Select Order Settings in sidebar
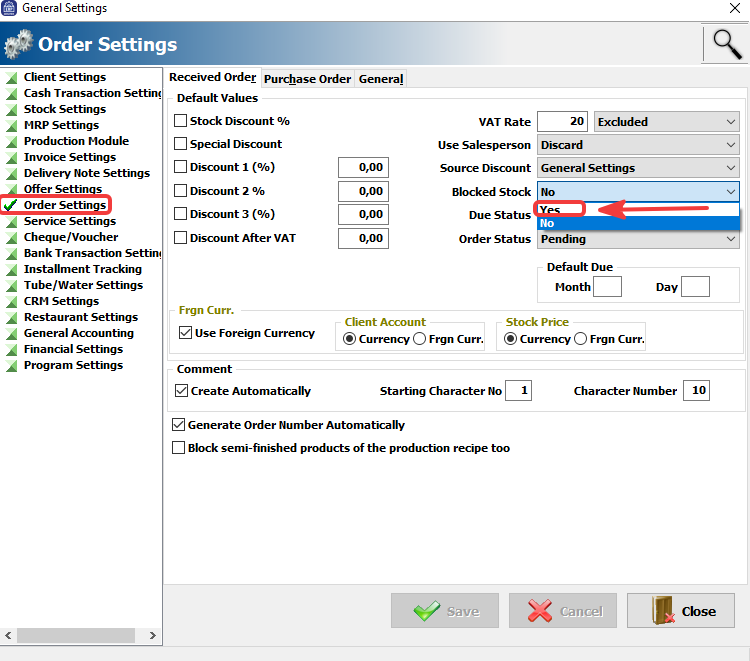 tap(65, 205)
